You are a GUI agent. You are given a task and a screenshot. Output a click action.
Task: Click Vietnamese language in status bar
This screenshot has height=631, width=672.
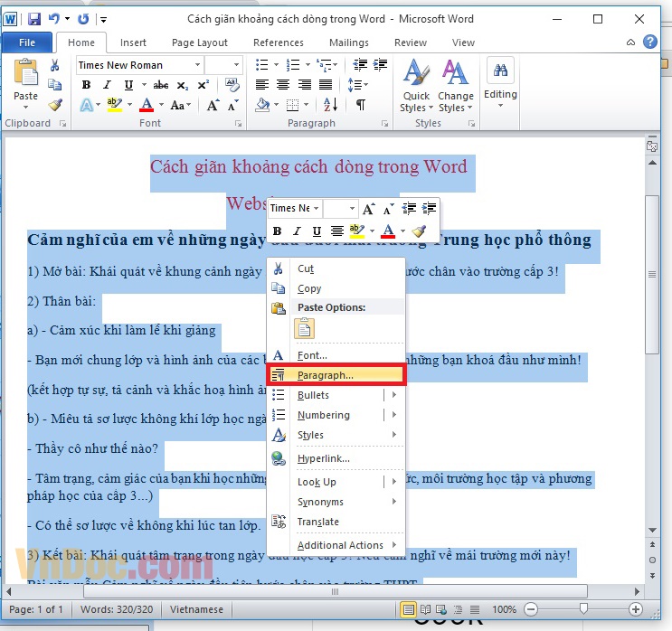coord(196,609)
